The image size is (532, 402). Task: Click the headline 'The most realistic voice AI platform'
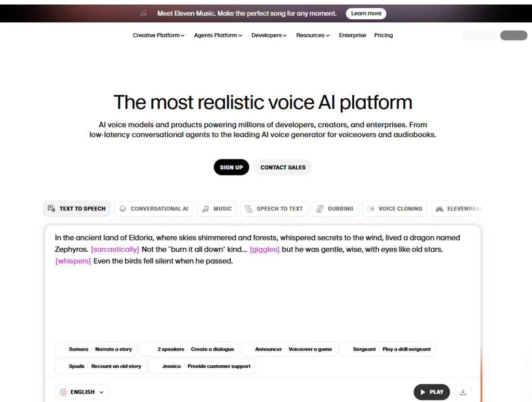(263, 102)
